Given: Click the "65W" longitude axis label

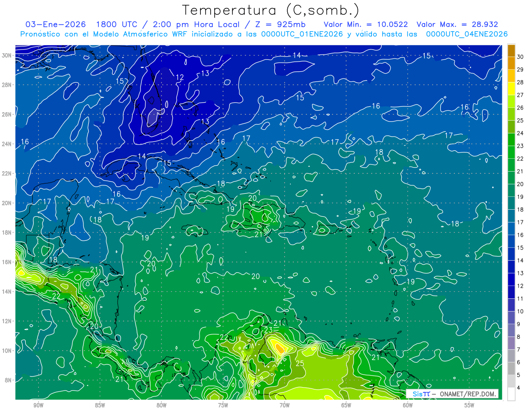Looking at the screenshot, I should tap(346, 406).
